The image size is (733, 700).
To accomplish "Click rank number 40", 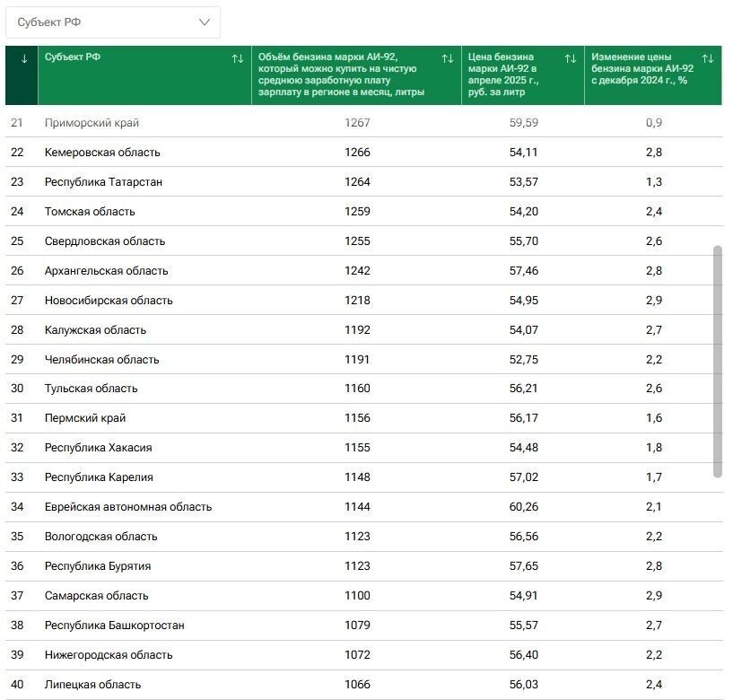I will point(17,684).
